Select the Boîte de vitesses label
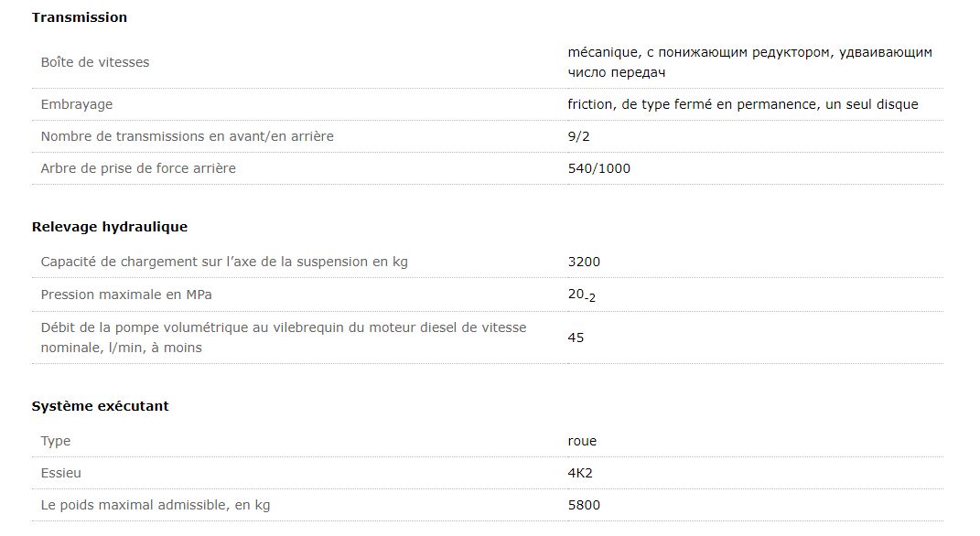980x536 pixels. 95,62
